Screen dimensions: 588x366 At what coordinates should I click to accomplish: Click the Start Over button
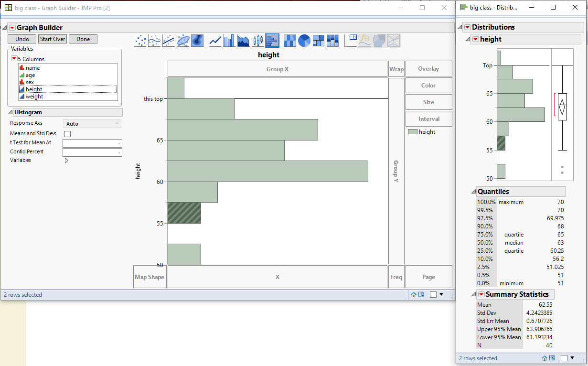[53, 39]
